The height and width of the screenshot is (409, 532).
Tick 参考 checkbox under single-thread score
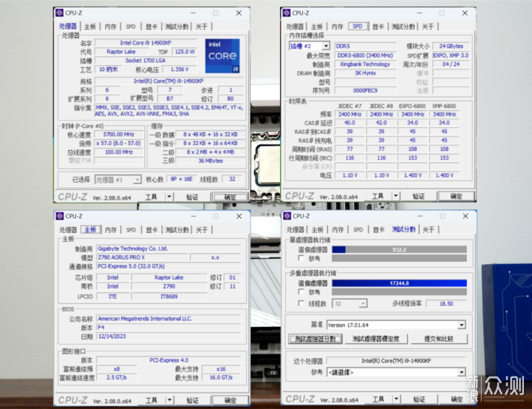click(301, 258)
